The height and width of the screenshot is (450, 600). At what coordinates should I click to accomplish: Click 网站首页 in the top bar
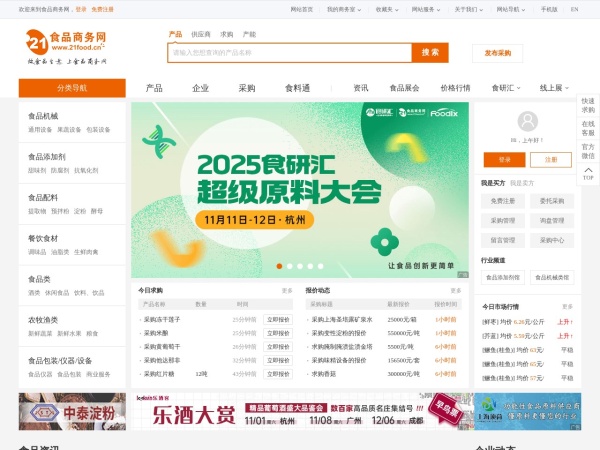(302, 10)
